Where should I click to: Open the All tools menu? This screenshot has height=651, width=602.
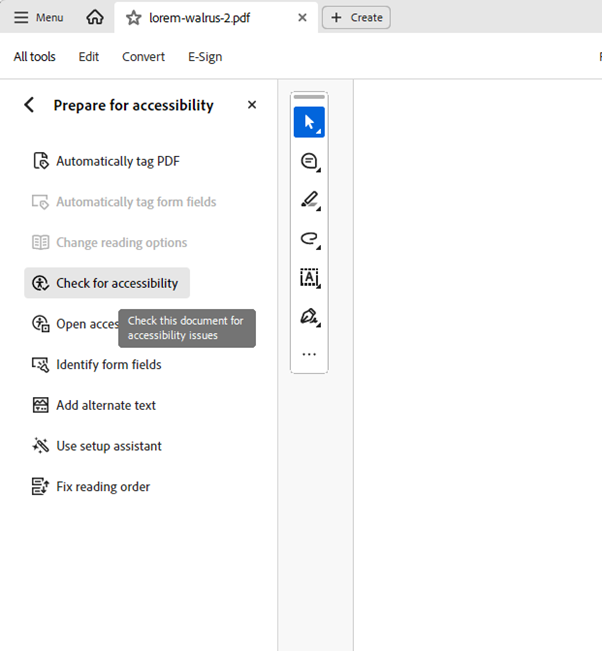tap(34, 57)
